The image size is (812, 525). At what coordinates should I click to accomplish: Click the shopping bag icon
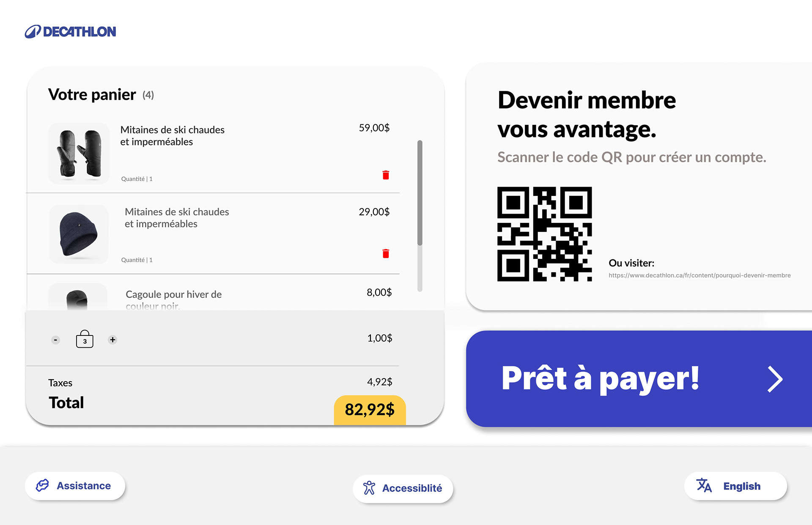click(x=85, y=339)
